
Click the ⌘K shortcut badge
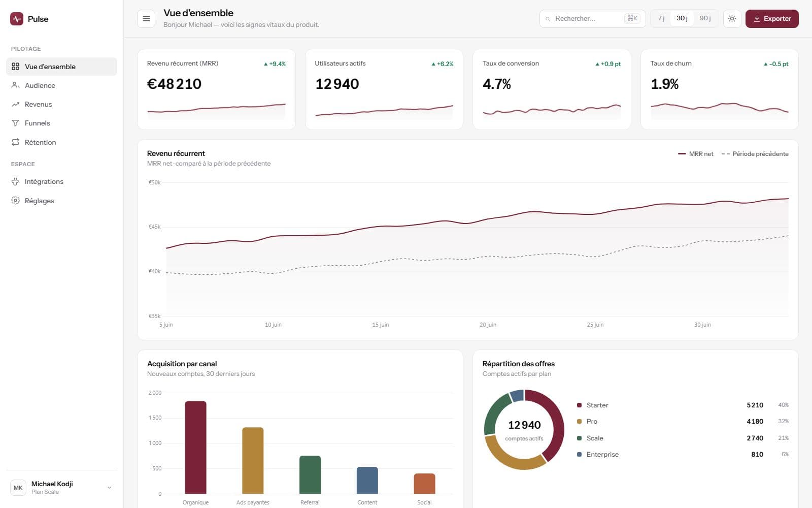tap(632, 18)
